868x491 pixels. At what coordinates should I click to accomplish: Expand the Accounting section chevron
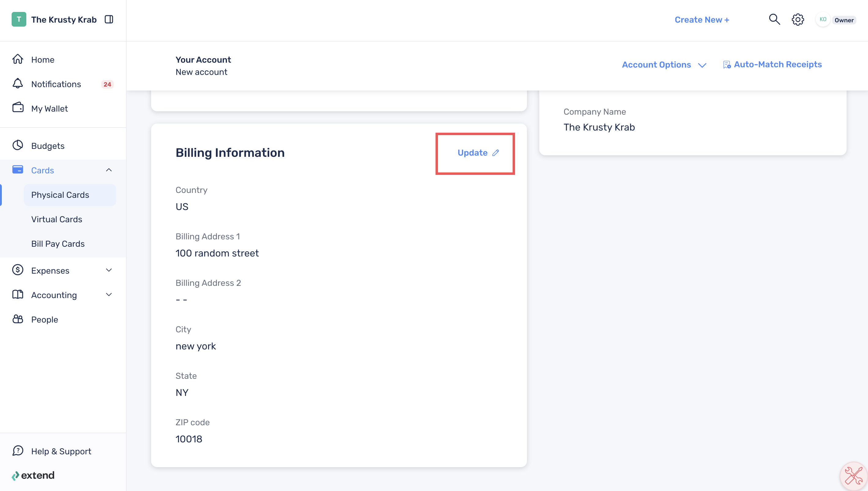point(109,295)
